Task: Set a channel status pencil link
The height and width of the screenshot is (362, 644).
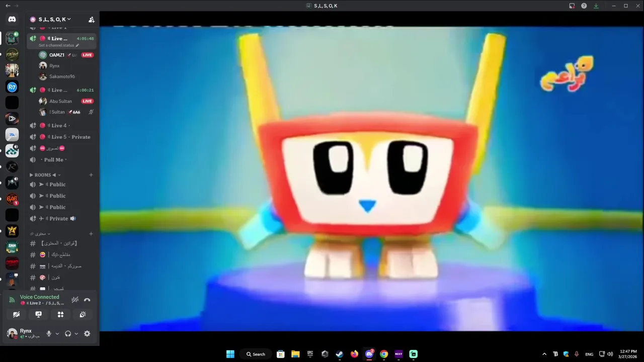Action: click(x=59, y=45)
